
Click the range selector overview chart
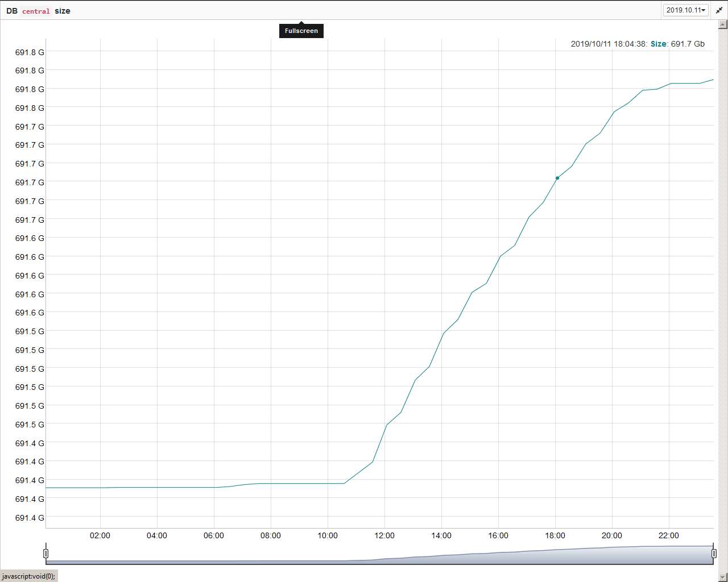380,555
